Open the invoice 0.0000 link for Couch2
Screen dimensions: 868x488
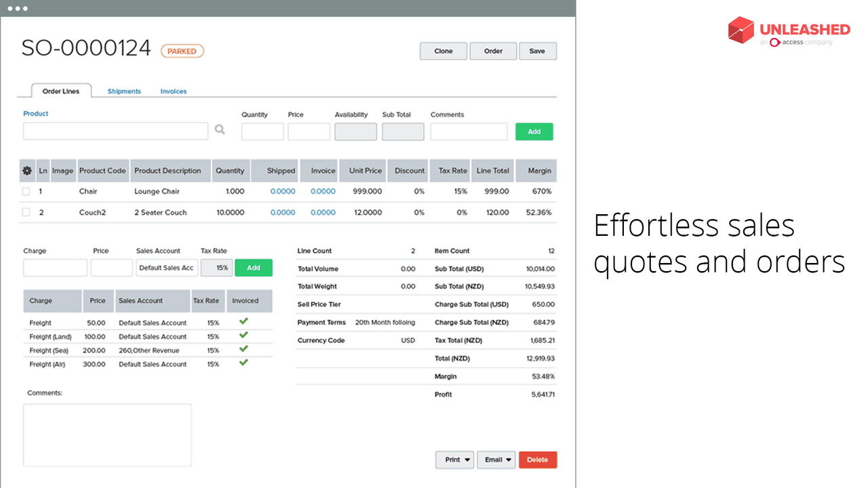click(x=323, y=212)
